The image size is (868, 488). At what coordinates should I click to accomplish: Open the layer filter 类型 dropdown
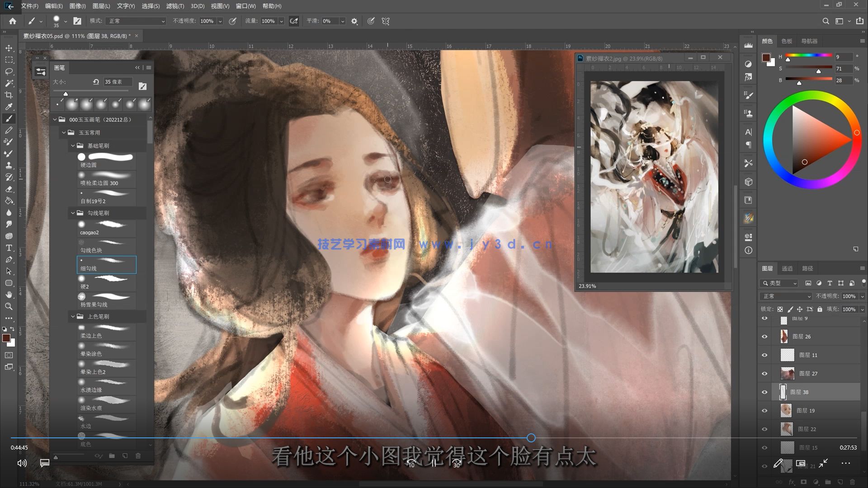pos(778,283)
